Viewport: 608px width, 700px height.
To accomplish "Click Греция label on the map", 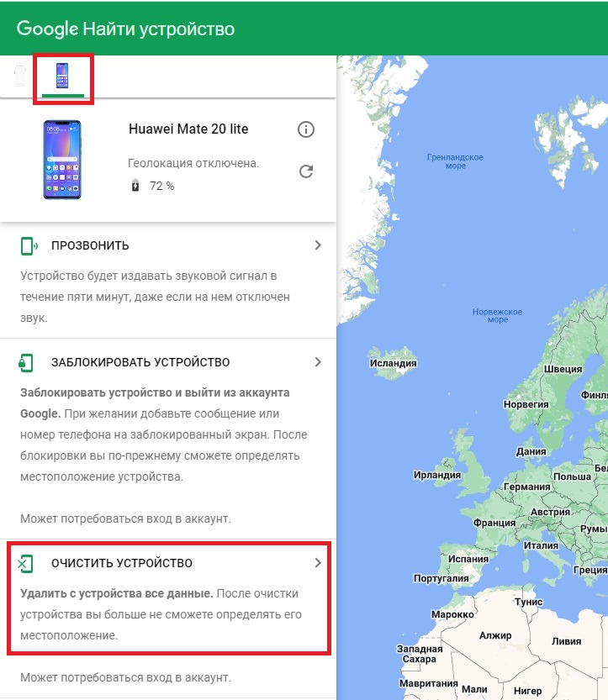I will [x=589, y=570].
